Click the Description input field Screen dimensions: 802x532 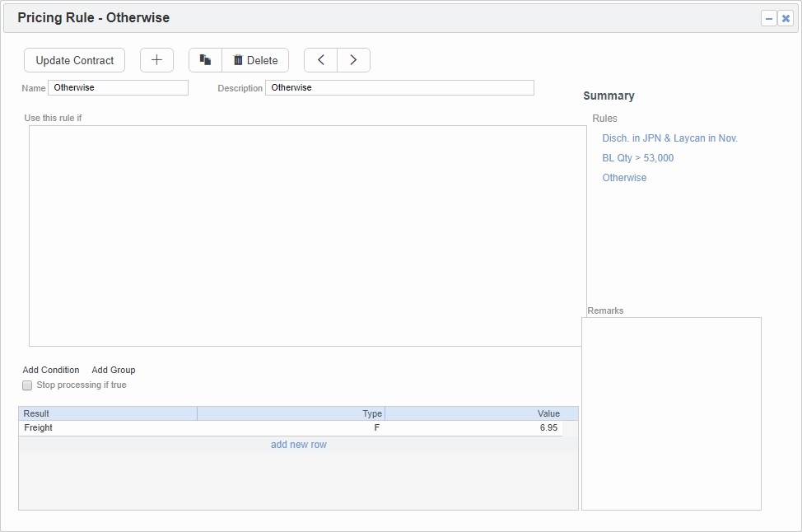(399, 87)
